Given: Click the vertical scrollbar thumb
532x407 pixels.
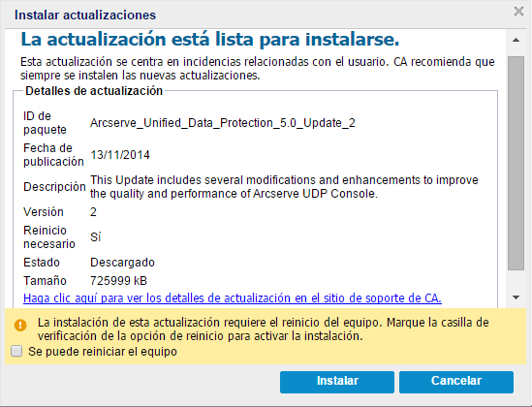Looking at the screenshot, I should [x=516, y=164].
